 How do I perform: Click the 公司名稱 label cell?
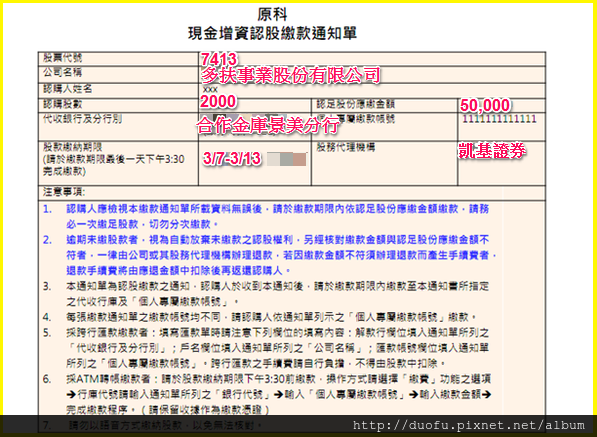tap(118, 74)
